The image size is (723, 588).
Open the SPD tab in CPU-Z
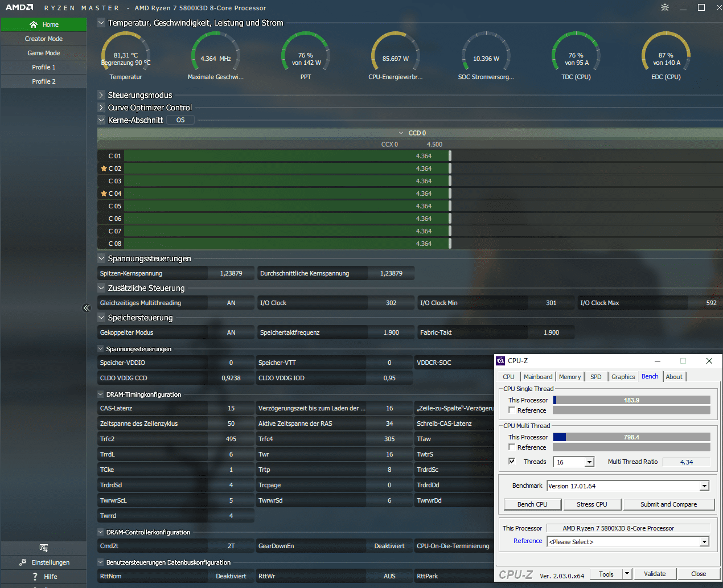596,377
